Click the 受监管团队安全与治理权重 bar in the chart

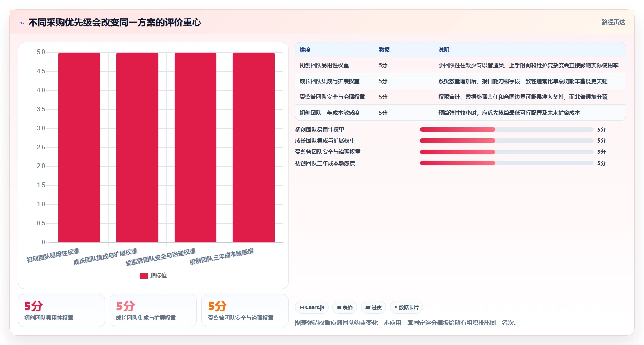pos(195,148)
